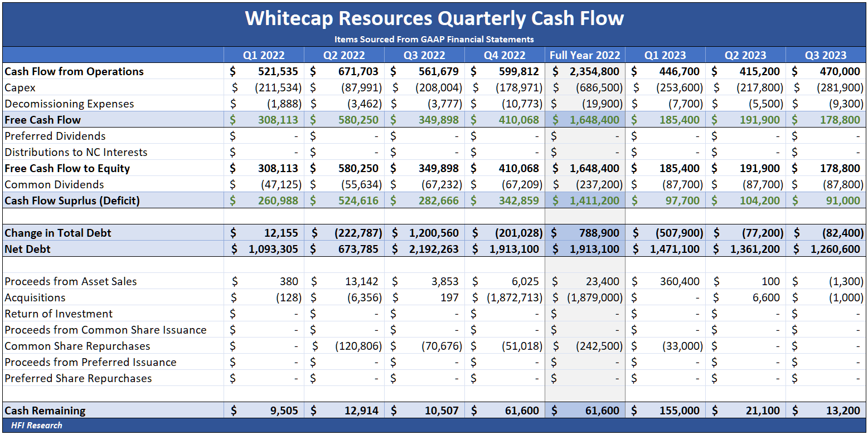
Task: Select the Return of Investment label
Action: pos(59,314)
